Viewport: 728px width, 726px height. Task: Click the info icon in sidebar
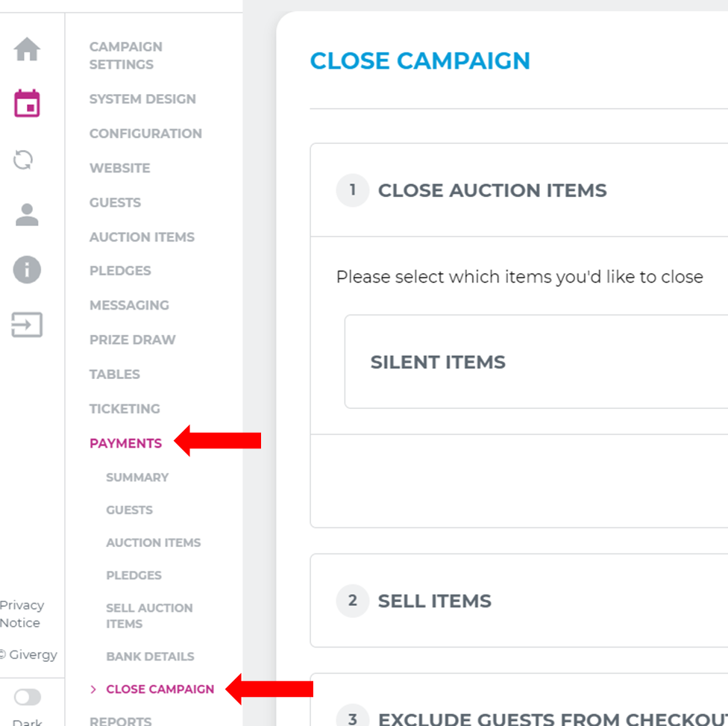click(x=27, y=269)
